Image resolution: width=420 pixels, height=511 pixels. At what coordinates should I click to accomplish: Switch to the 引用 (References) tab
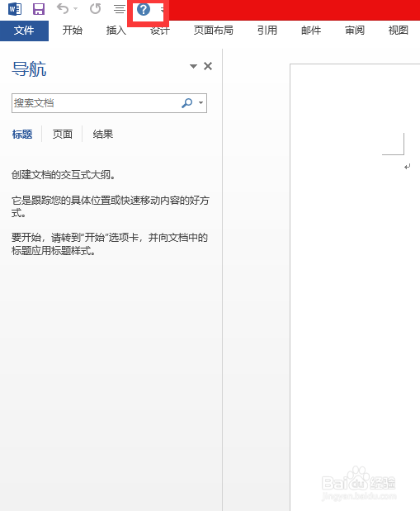267,31
